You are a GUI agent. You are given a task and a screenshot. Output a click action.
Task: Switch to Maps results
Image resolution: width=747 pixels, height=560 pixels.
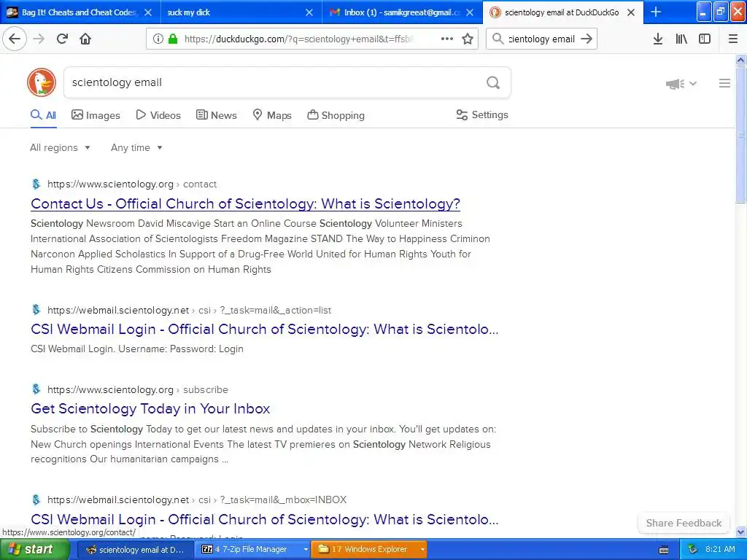272,115
